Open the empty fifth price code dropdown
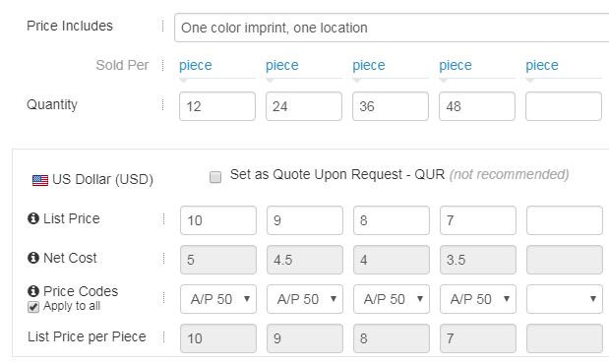This screenshot has height=364, width=609. coord(565,299)
